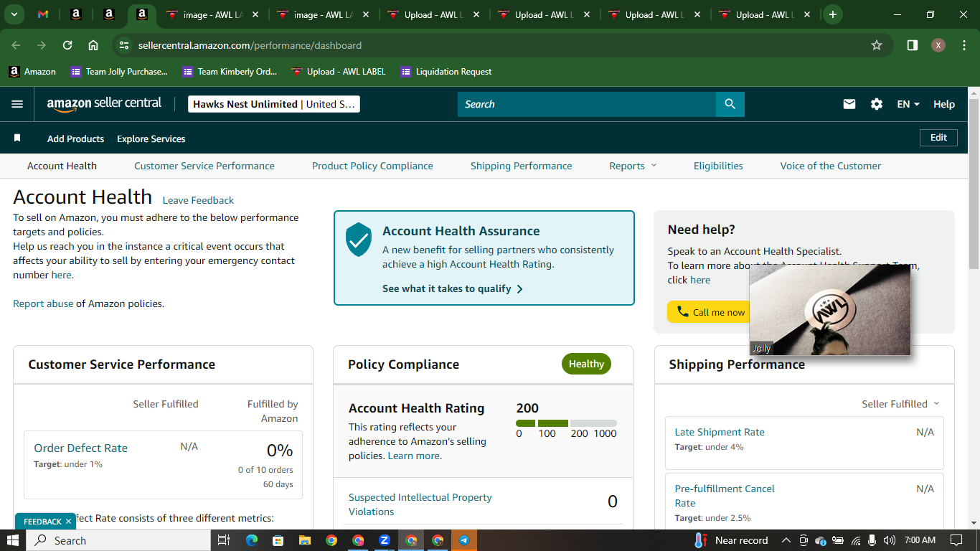Open Zoom from the taskbar
Viewport: 980px width, 551px height.
(x=385, y=540)
